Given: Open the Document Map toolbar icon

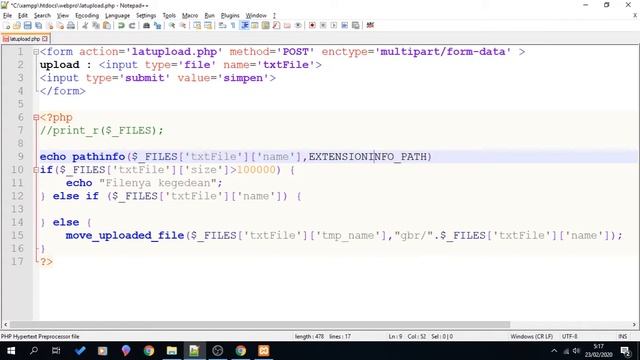Looking at the screenshot, I should 265,25.
